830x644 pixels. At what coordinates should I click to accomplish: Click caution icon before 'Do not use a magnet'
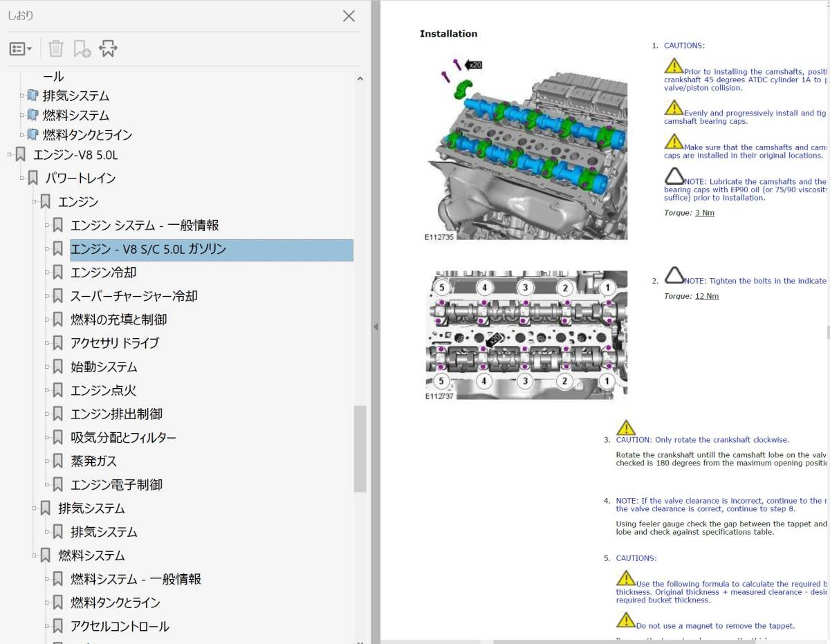tap(625, 620)
